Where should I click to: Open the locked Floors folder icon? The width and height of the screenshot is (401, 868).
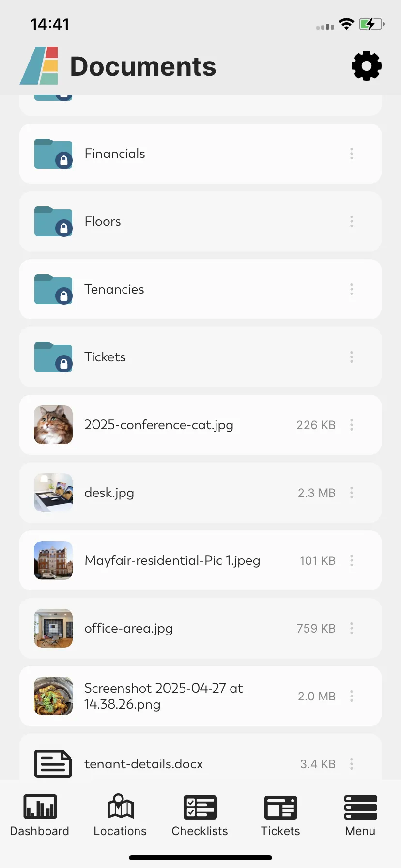(53, 221)
